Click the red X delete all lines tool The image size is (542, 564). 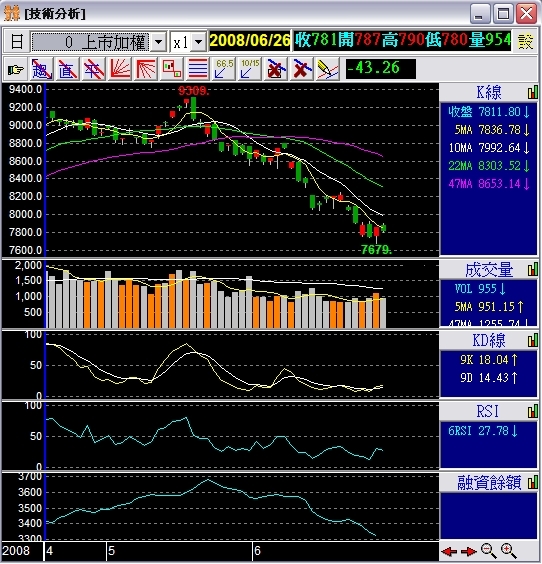301,69
